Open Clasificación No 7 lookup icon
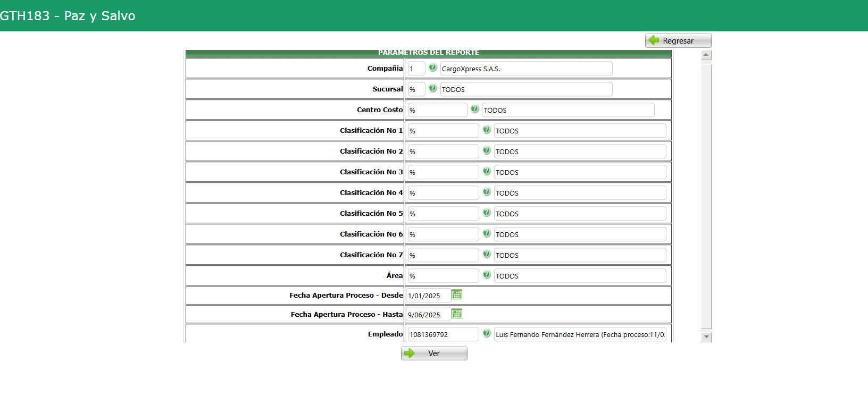868x396 pixels. point(487,254)
